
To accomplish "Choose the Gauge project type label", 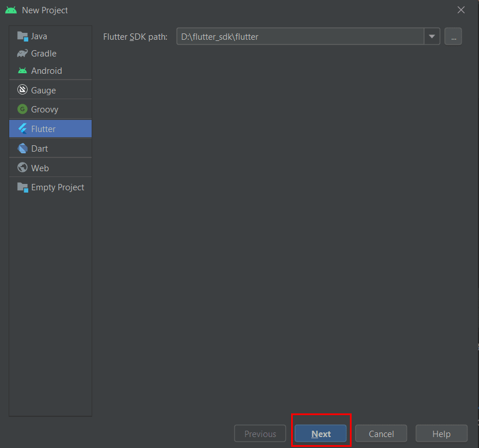I will pos(43,91).
